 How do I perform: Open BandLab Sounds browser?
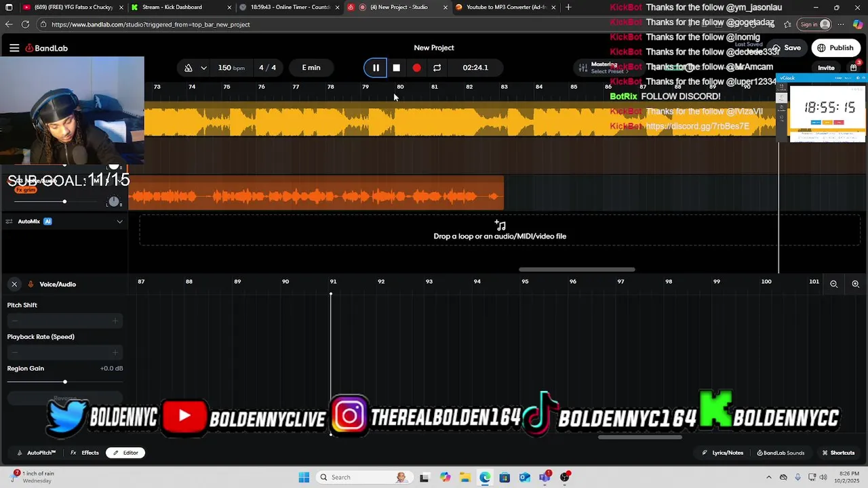click(x=781, y=453)
